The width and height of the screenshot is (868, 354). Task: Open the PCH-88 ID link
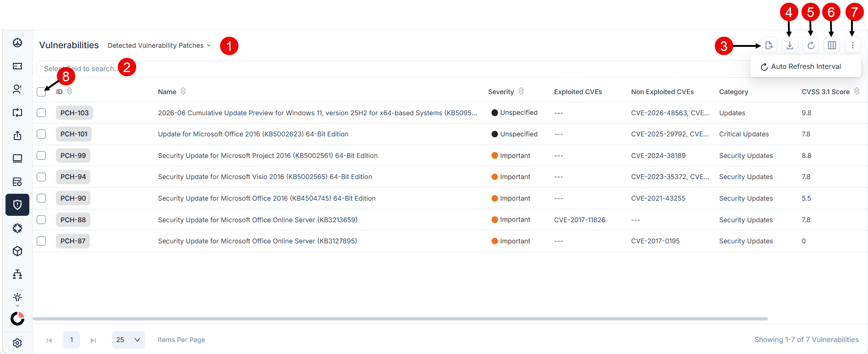click(x=73, y=220)
